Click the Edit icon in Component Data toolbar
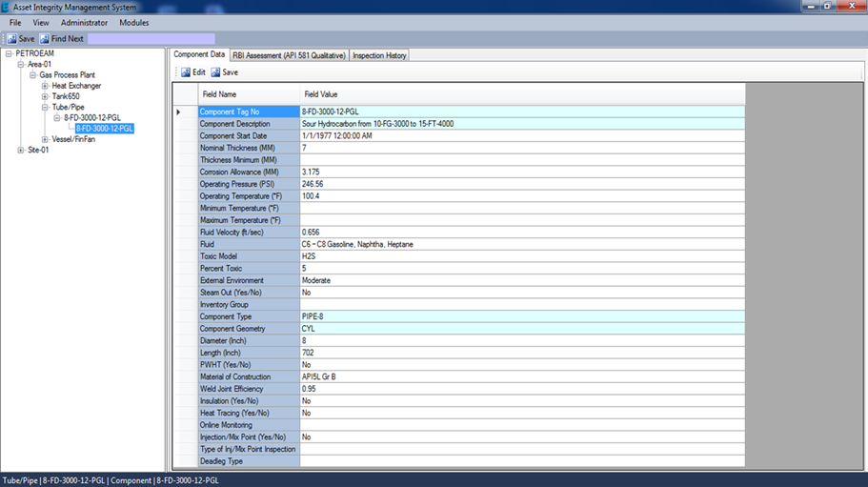Screen dimensions: 868x487 [186, 72]
